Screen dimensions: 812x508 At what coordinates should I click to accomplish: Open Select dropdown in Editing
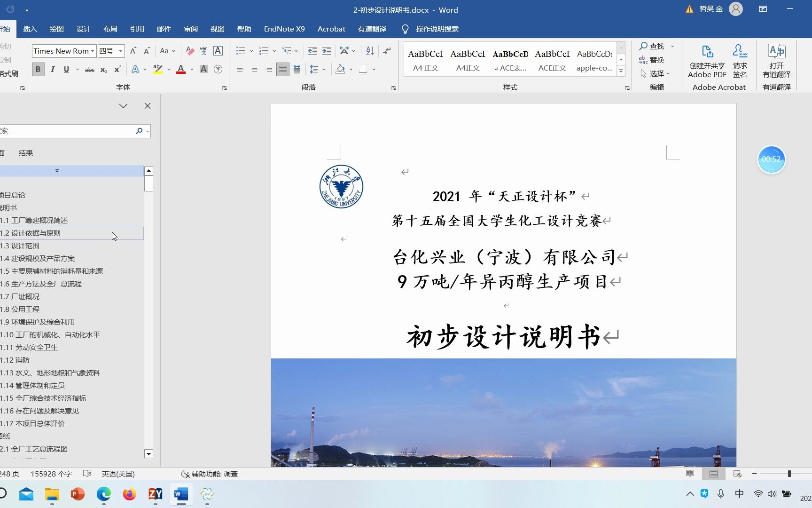656,73
